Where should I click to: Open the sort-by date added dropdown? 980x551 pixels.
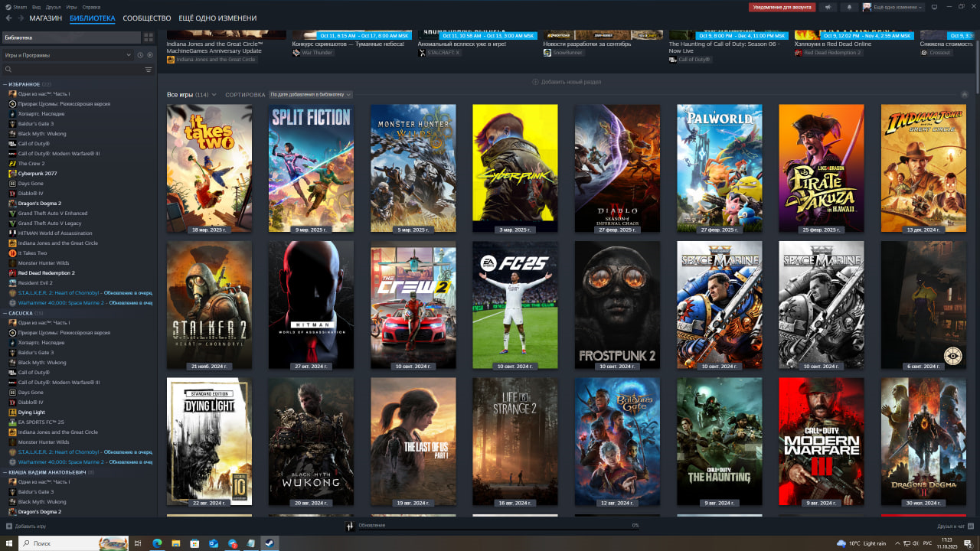(310, 95)
